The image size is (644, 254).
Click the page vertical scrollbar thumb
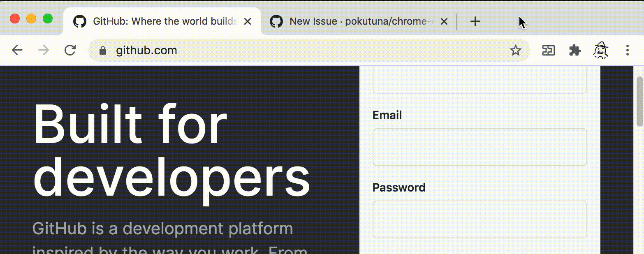click(640, 101)
